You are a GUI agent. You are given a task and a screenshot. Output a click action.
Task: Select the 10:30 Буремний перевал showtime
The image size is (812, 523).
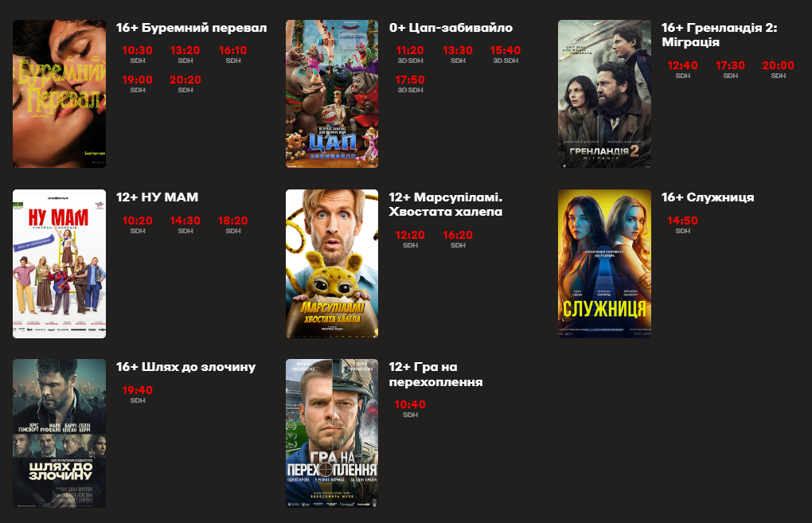point(137,54)
